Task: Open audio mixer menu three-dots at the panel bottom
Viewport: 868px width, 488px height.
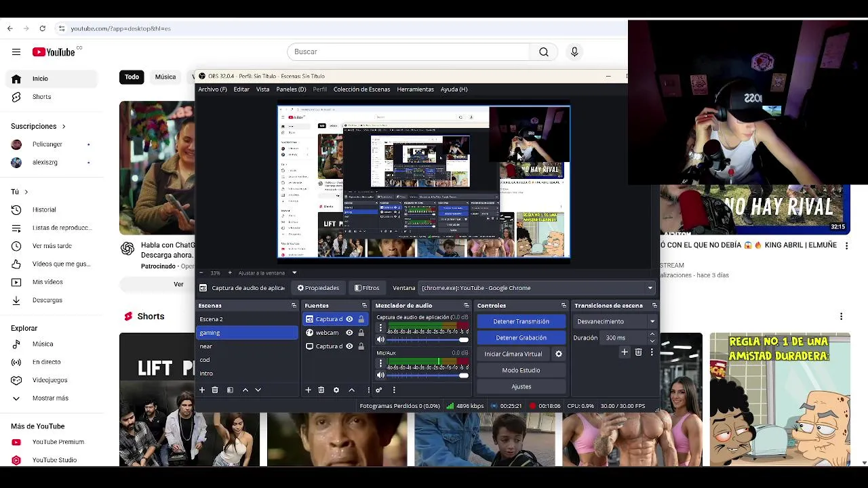Action: pos(394,390)
